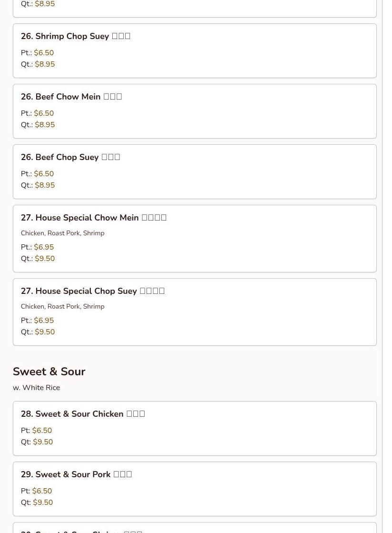Select Sweet & Sour Pork pint $6.50
Viewport: 392px width, 533px height.
[42, 491]
